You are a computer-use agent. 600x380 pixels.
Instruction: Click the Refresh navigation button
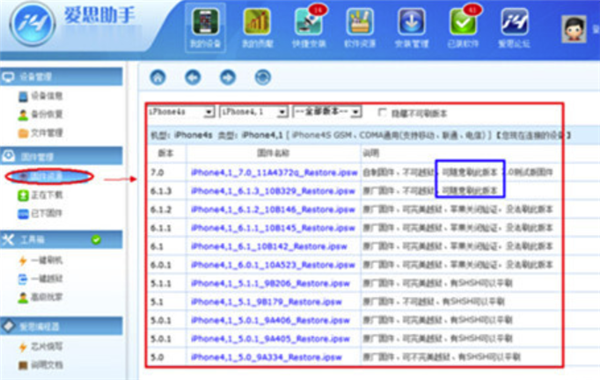click(x=262, y=77)
